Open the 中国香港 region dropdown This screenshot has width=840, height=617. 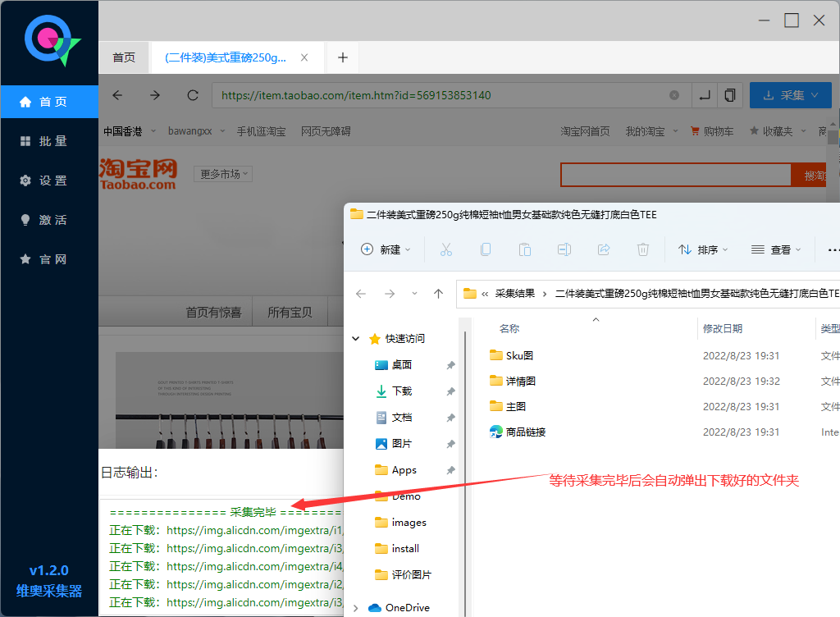(129, 131)
